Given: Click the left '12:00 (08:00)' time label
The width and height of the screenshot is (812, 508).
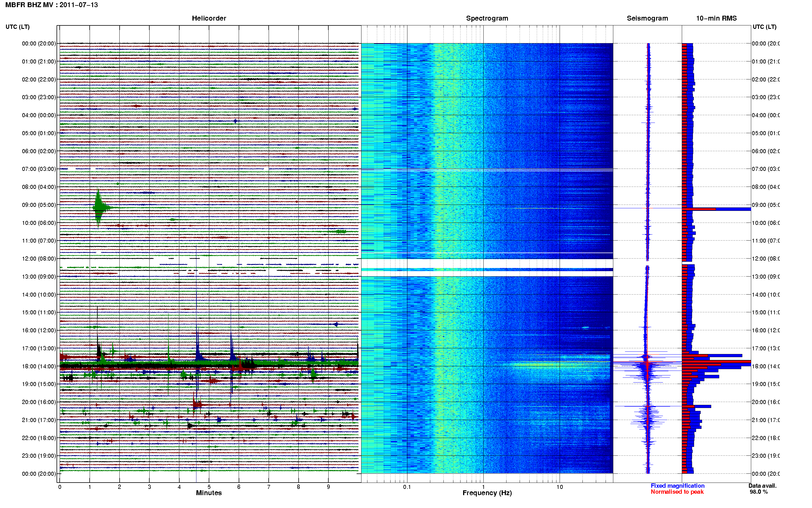Looking at the screenshot, I should pyautogui.click(x=39, y=259).
